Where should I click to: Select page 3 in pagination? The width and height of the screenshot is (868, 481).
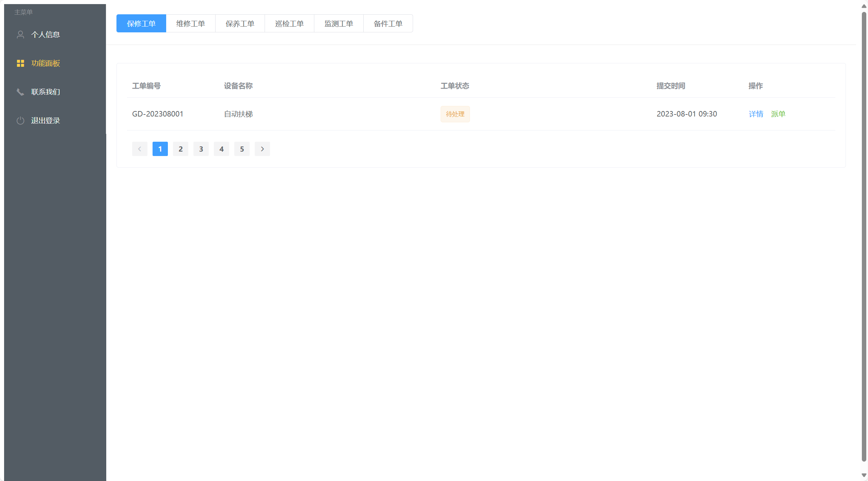[201, 149]
